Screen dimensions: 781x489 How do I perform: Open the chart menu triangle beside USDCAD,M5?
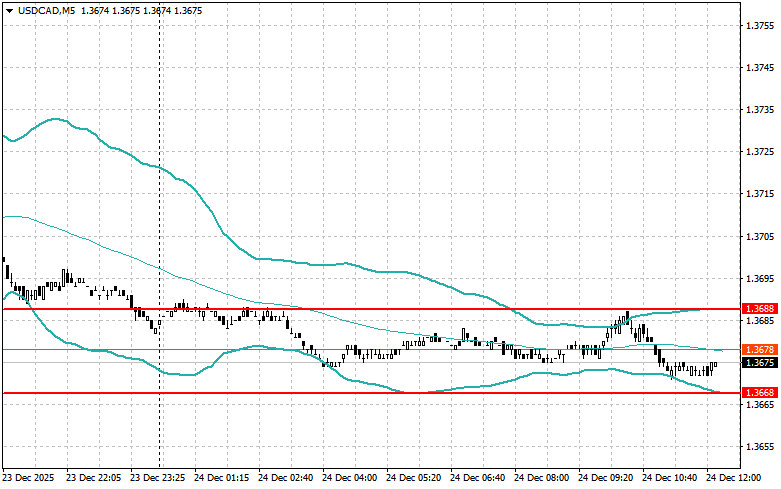click(x=9, y=10)
